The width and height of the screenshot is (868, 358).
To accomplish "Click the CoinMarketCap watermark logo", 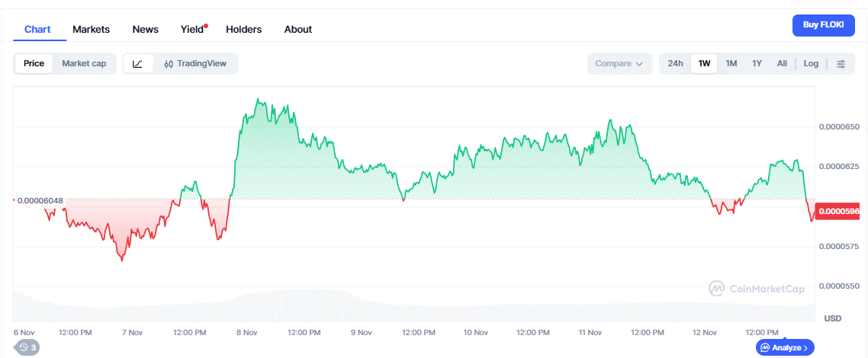I will point(758,289).
